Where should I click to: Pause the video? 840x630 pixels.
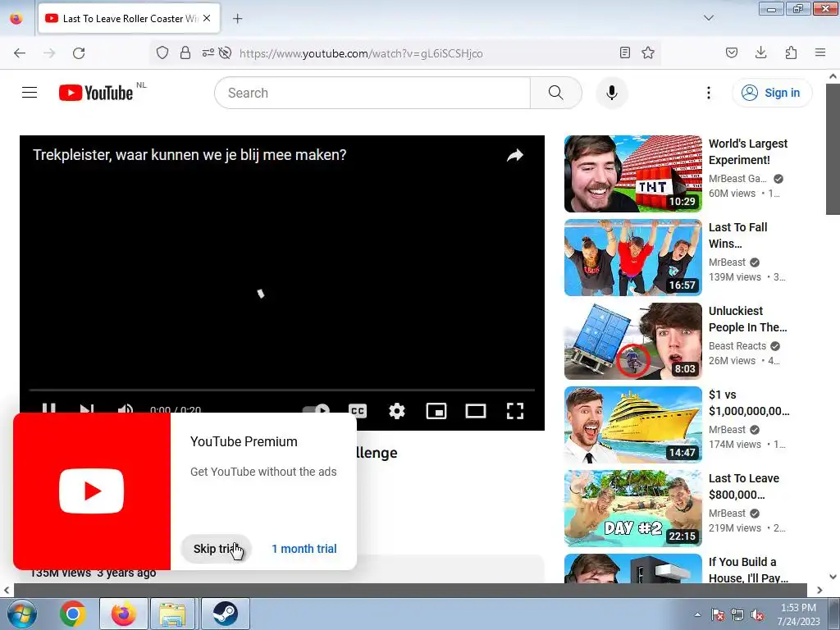pos(48,410)
